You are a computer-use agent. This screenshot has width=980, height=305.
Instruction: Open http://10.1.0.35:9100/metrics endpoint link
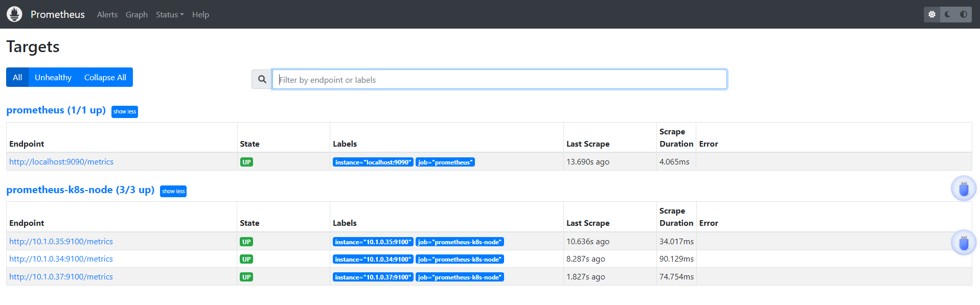pos(61,241)
